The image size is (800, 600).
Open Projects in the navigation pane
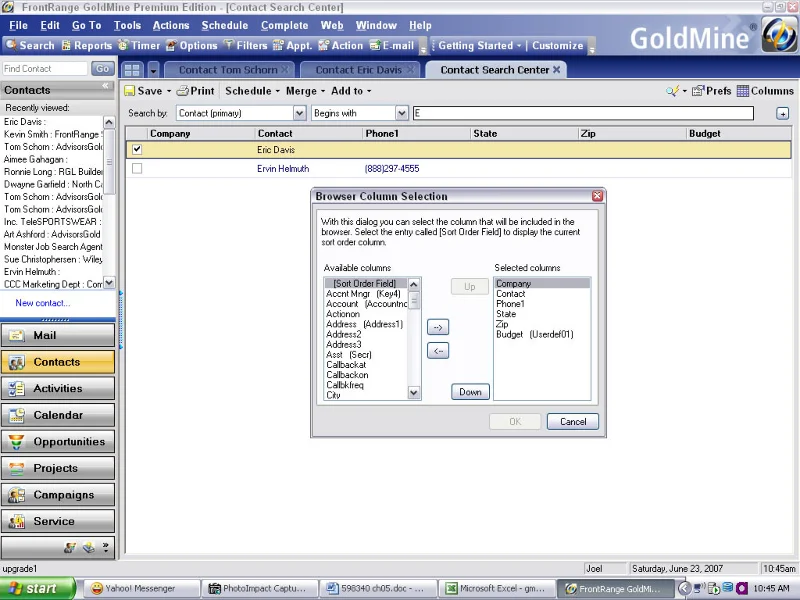point(58,468)
